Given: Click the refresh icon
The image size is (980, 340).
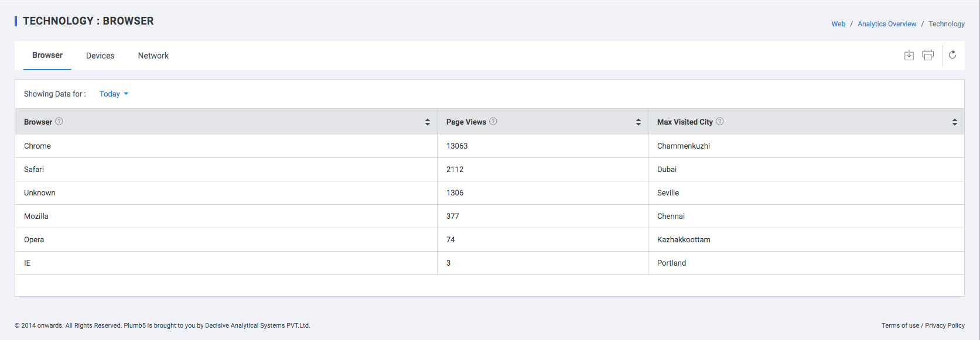Looking at the screenshot, I should pos(952,55).
